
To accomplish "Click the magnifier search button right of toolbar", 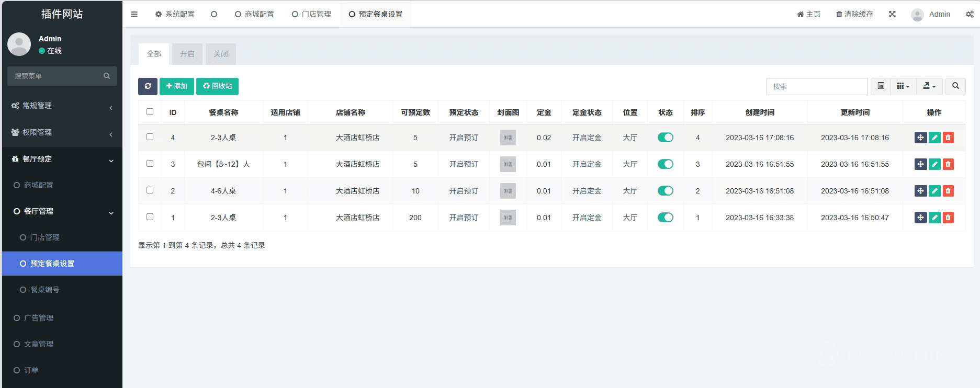I will pyautogui.click(x=955, y=86).
